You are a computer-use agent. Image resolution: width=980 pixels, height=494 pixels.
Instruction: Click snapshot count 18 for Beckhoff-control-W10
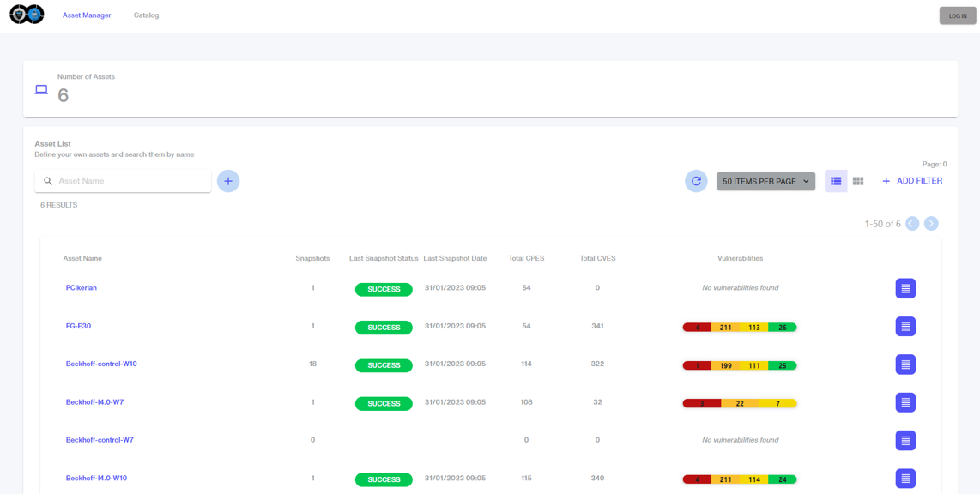pos(313,364)
